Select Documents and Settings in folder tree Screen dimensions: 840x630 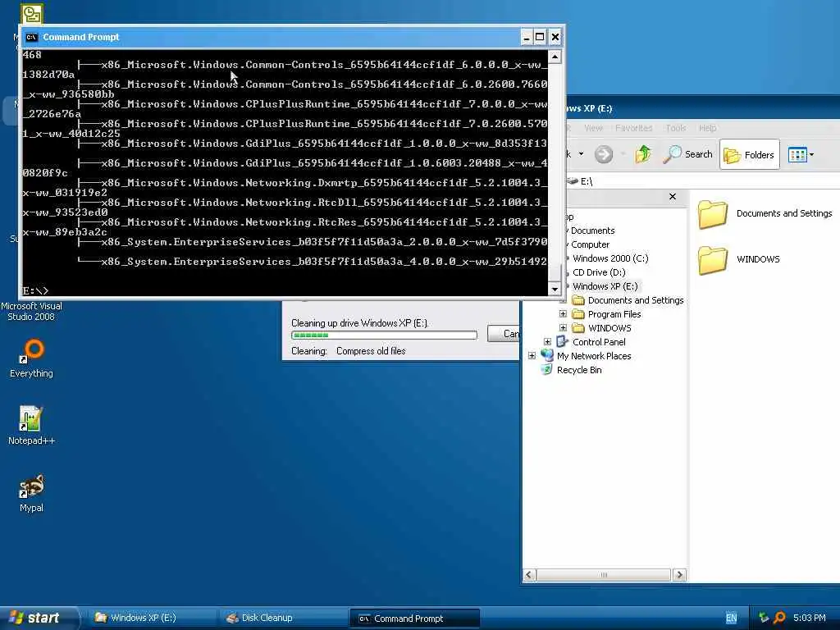(x=636, y=300)
